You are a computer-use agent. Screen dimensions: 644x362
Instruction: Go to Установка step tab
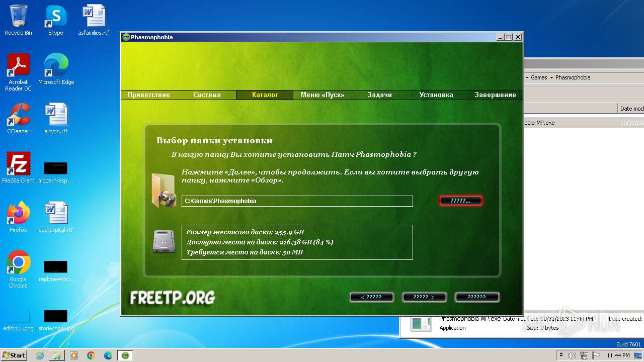[x=436, y=95]
